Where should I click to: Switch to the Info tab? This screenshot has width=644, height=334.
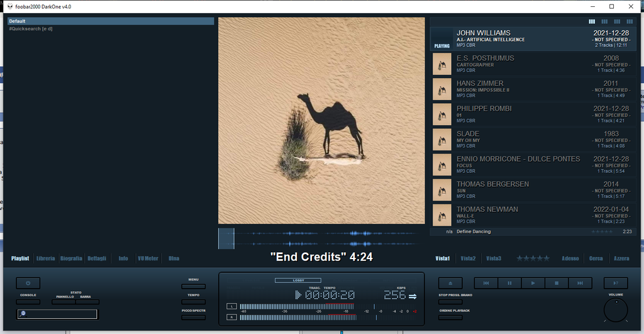click(x=123, y=259)
